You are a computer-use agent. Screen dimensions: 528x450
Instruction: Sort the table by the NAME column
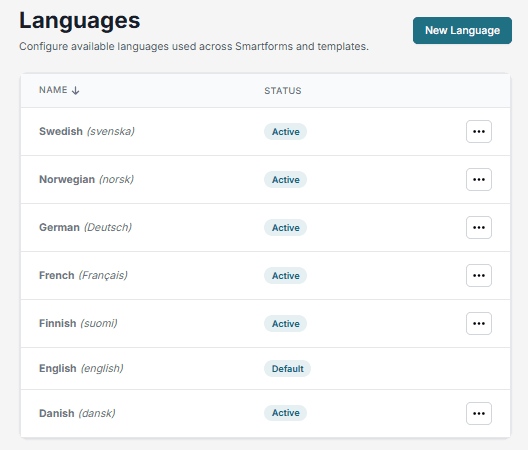tap(59, 90)
